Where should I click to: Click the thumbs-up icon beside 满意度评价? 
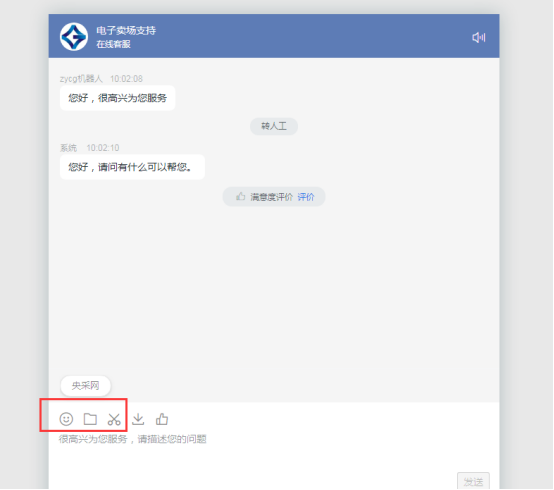[241, 196]
